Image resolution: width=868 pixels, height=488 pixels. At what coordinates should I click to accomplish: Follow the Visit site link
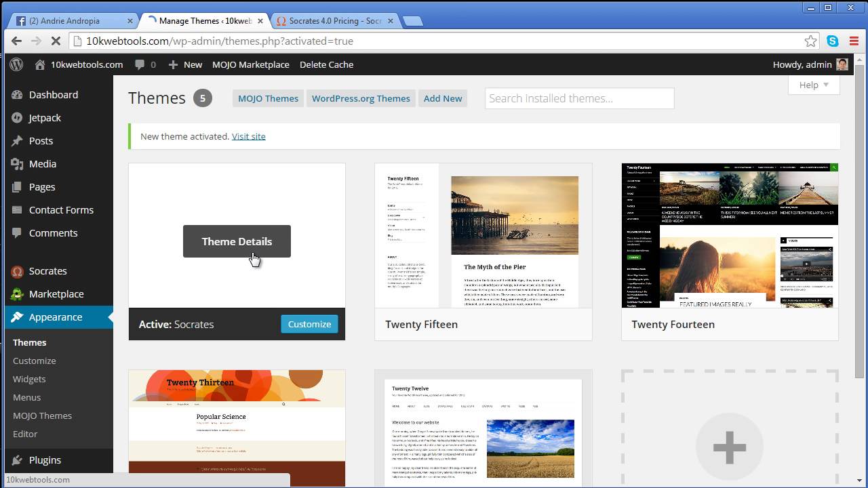click(249, 136)
